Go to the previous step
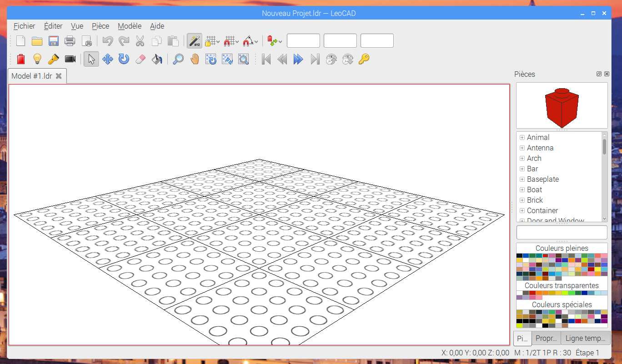The width and height of the screenshot is (622, 364). (282, 59)
